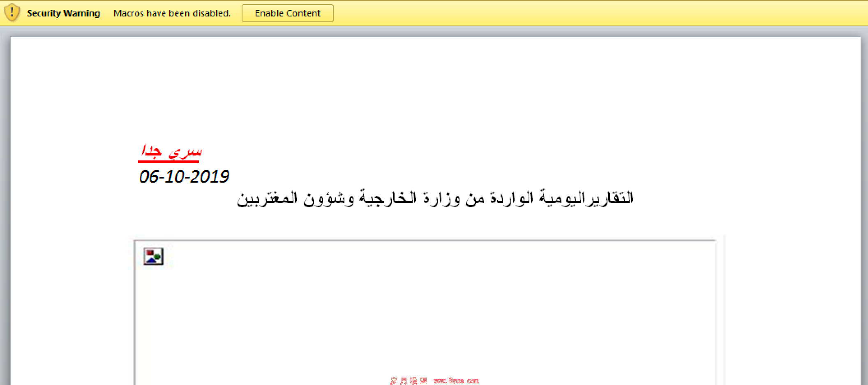
Task: Click empty area of yellow message bar
Action: pos(596,13)
